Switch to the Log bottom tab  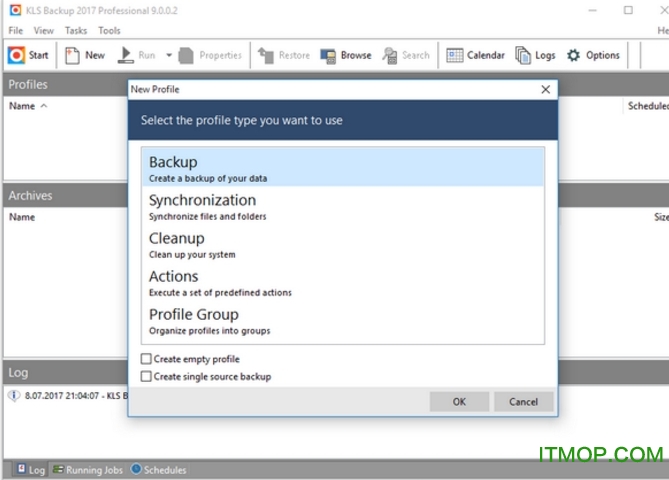click(31, 470)
